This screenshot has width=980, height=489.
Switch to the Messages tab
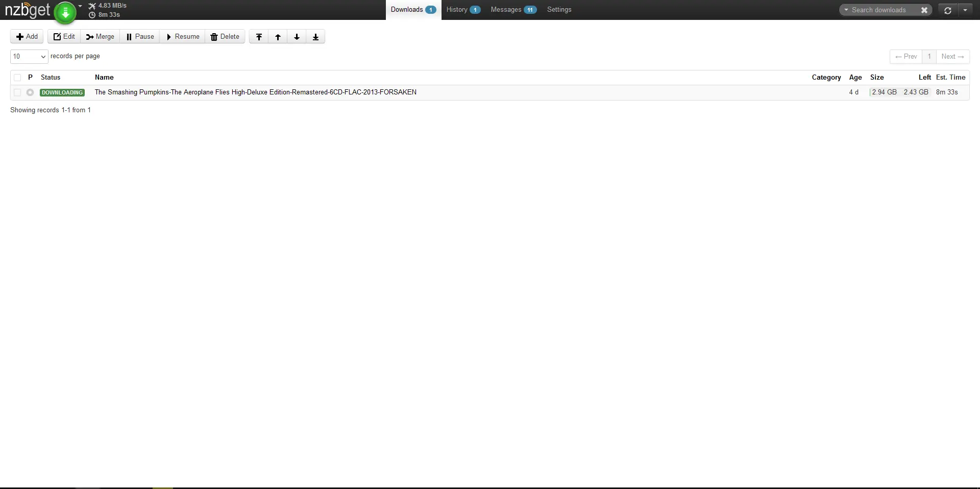513,10
